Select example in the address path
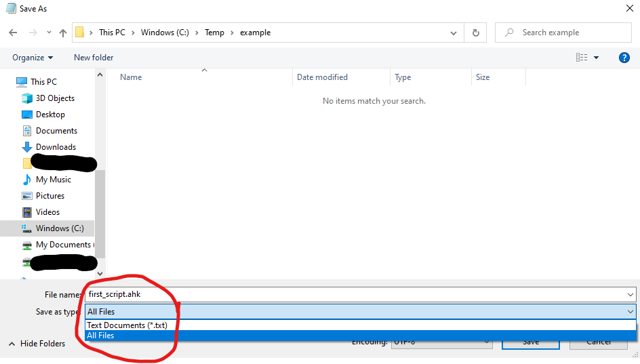The height and width of the screenshot is (364, 640). 255,33
